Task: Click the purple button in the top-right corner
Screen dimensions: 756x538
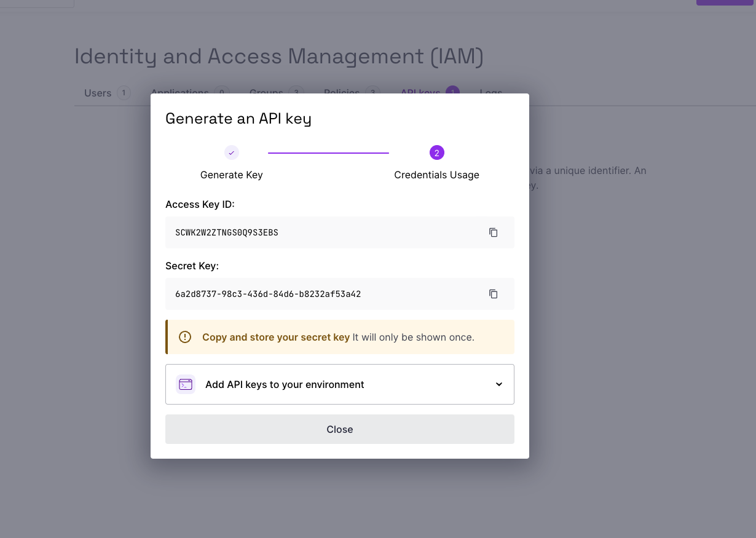Action: (x=725, y=2)
